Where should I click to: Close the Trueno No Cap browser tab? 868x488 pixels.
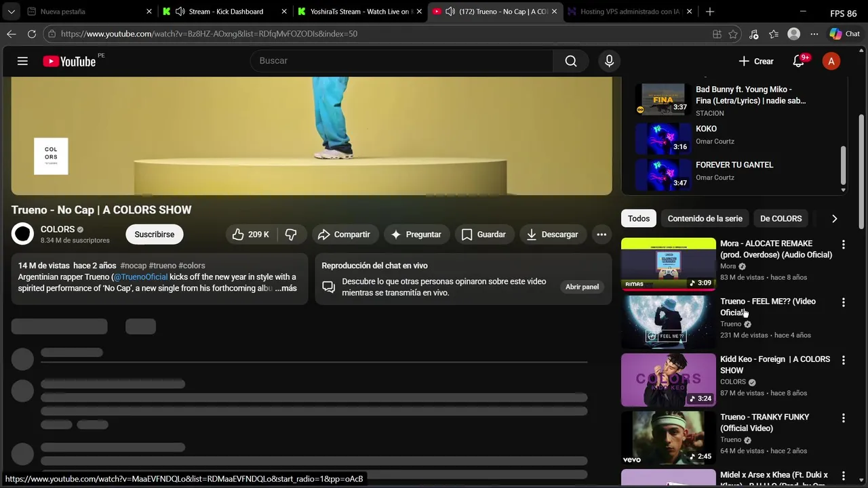pos(554,12)
